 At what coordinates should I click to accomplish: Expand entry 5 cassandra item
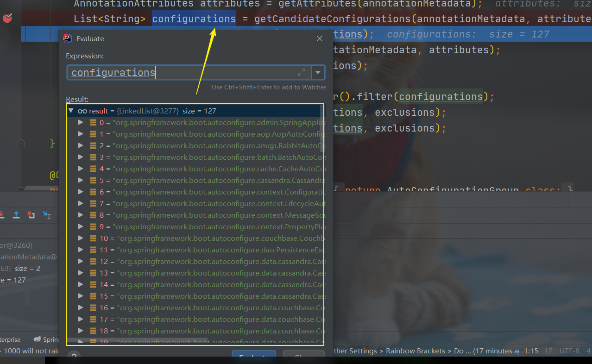[x=81, y=181]
